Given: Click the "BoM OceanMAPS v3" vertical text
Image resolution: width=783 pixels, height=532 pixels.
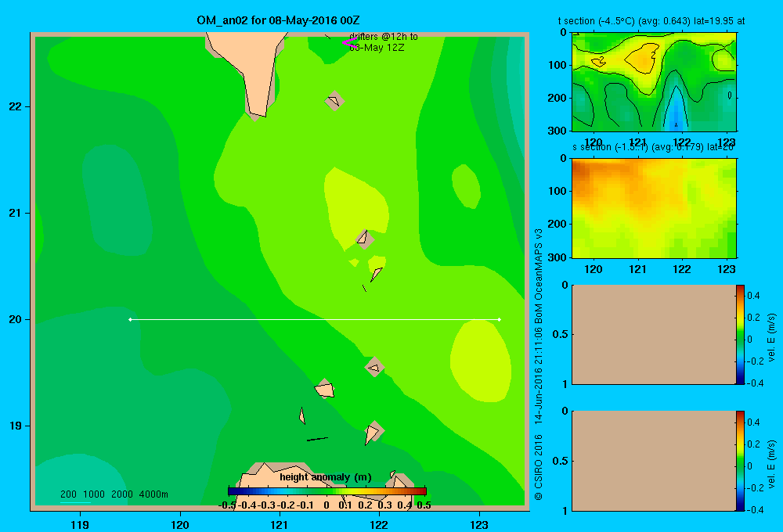Looking at the screenshot, I should [x=539, y=275].
